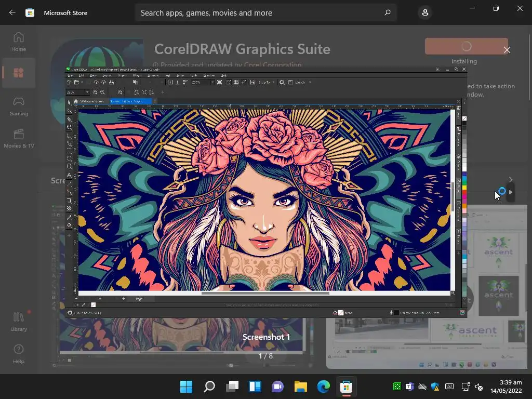The height and width of the screenshot is (399, 532).
Task: Click the magnifier icon in the search box
Action: pos(388,12)
